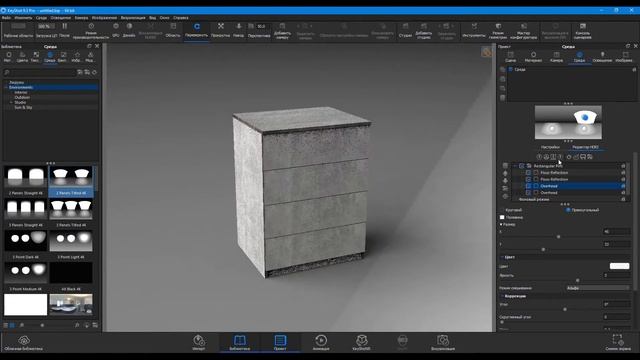
Task: Open the File (Файл) menu
Action: tap(6, 18)
